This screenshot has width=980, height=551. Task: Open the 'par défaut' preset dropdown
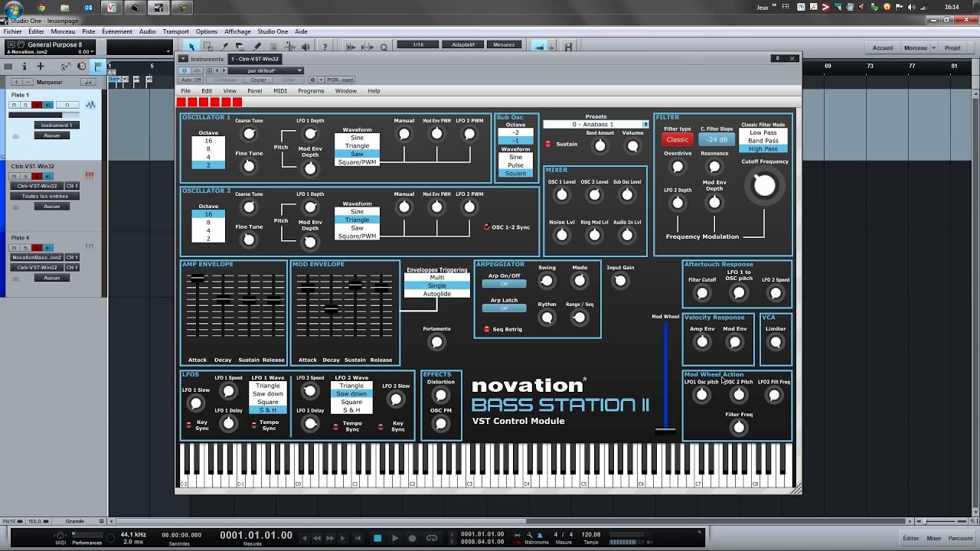[x=266, y=70]
